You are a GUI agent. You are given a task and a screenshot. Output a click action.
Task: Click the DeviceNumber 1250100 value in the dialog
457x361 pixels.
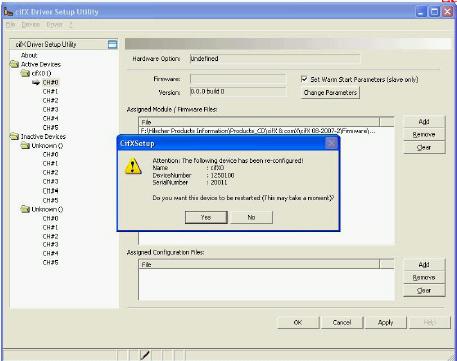(x=222, y=175)
